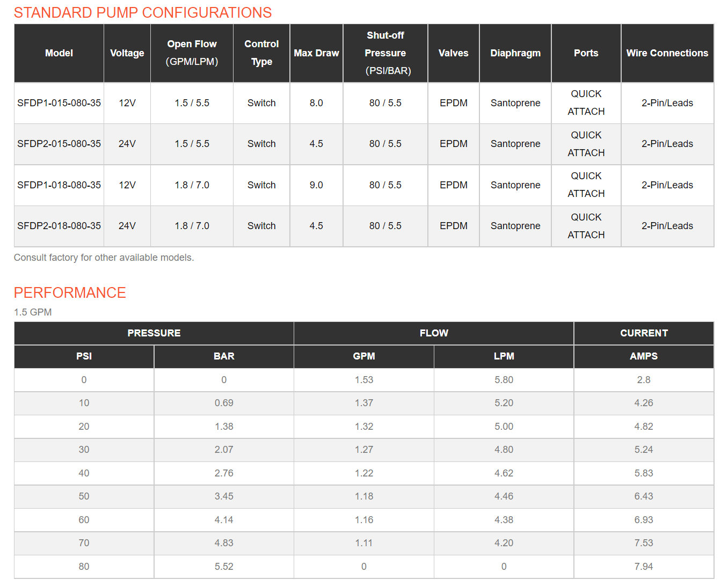Select the 5.80 LPM value
728x587 pixels.
coord(504,380)
